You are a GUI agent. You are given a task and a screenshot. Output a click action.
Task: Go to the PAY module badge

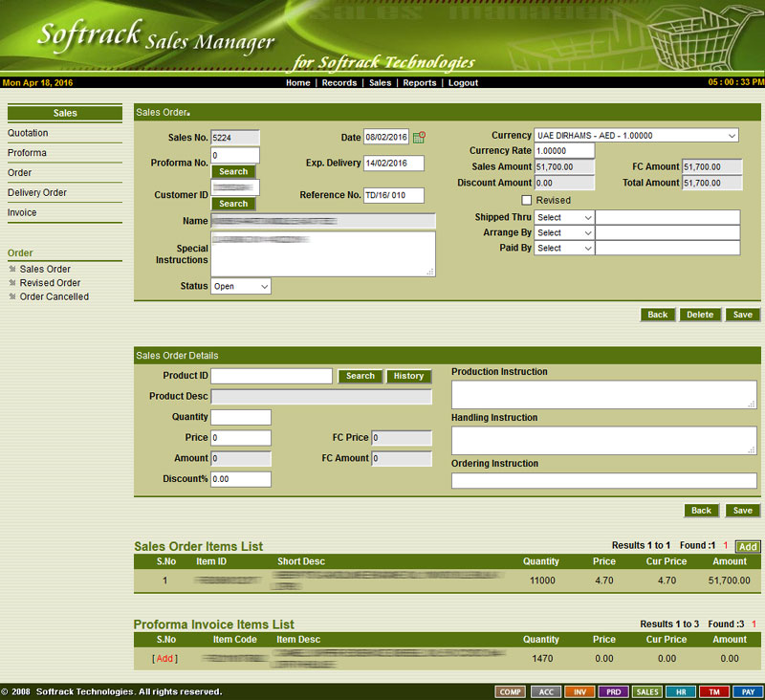[747, 691]
